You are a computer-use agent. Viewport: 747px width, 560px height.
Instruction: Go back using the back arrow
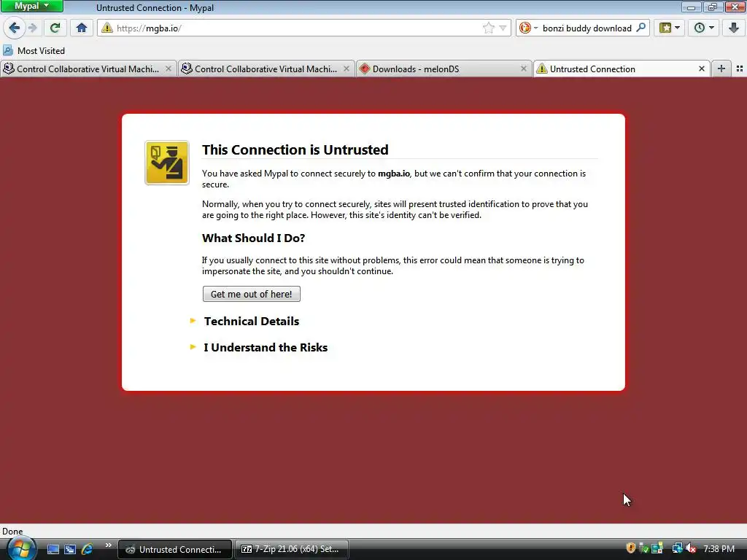click(x=15, y=28)
